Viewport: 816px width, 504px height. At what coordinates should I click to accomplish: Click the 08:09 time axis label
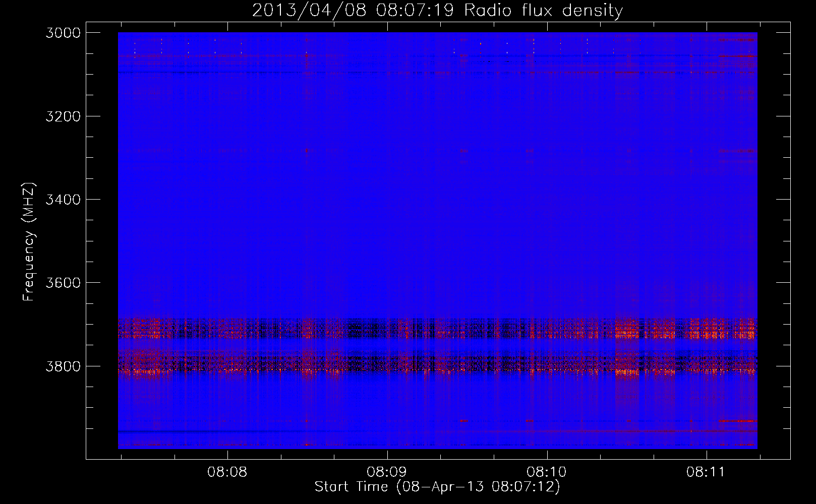[x=387, y=472]
